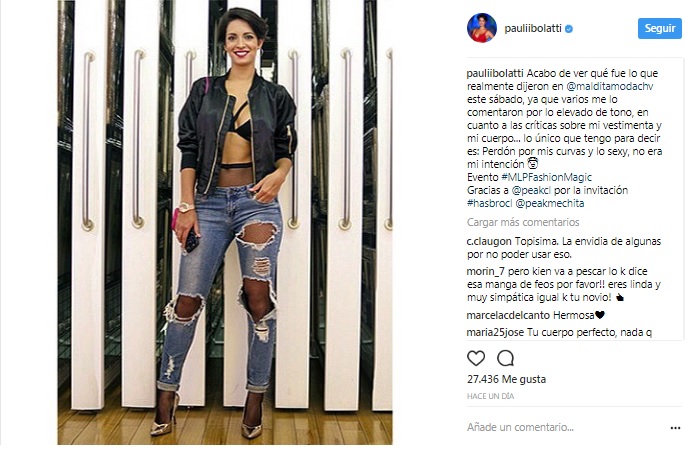Like the post with the heart icon
Image resolution: width=685 pixels, height=460 pixels.
tap(476, 358)
